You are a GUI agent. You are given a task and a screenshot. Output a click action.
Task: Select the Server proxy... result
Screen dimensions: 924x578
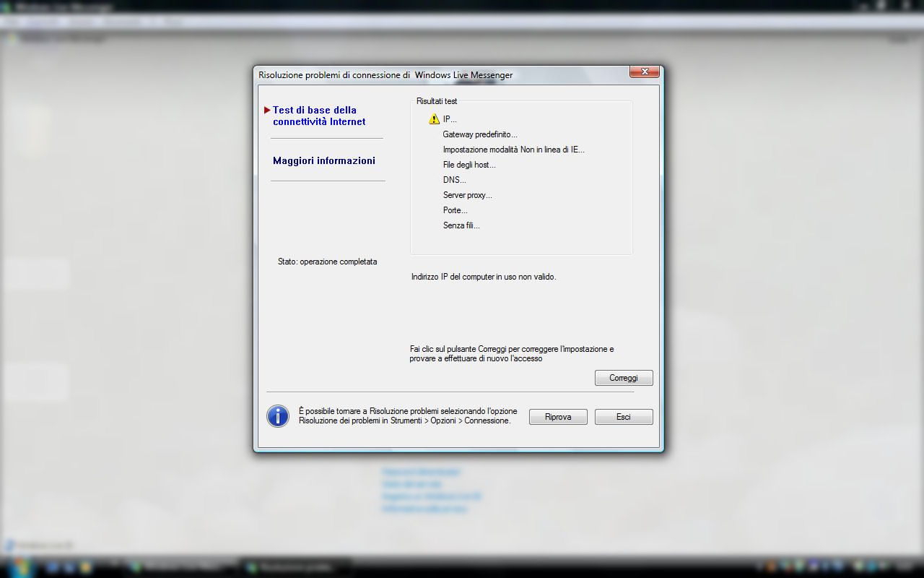[467, 195]
